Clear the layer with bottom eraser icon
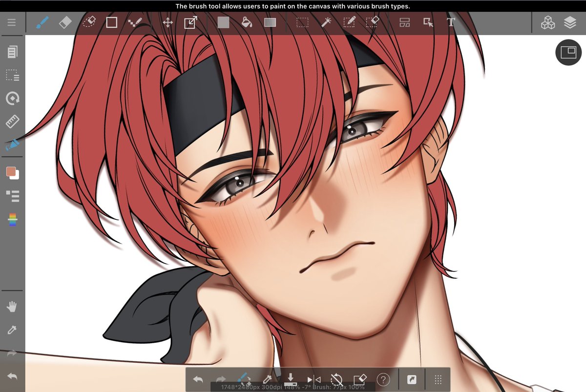This screenshot has width=586, height=392. coord(360,379)
